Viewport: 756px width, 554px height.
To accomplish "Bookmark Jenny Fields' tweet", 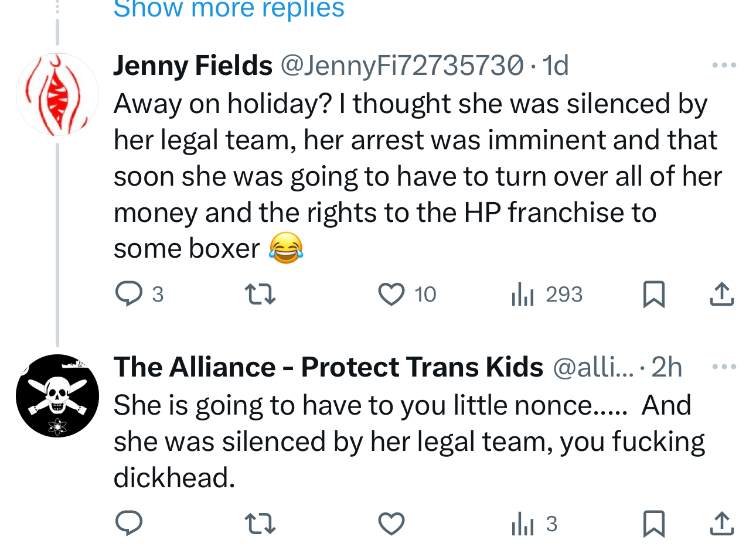I will 653,294.
